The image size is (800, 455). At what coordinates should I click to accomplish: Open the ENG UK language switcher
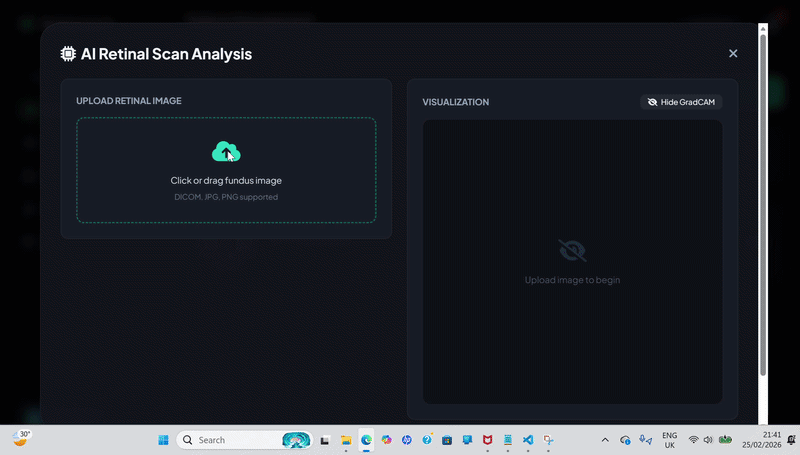pyautogui.click(x=669, y=440)
